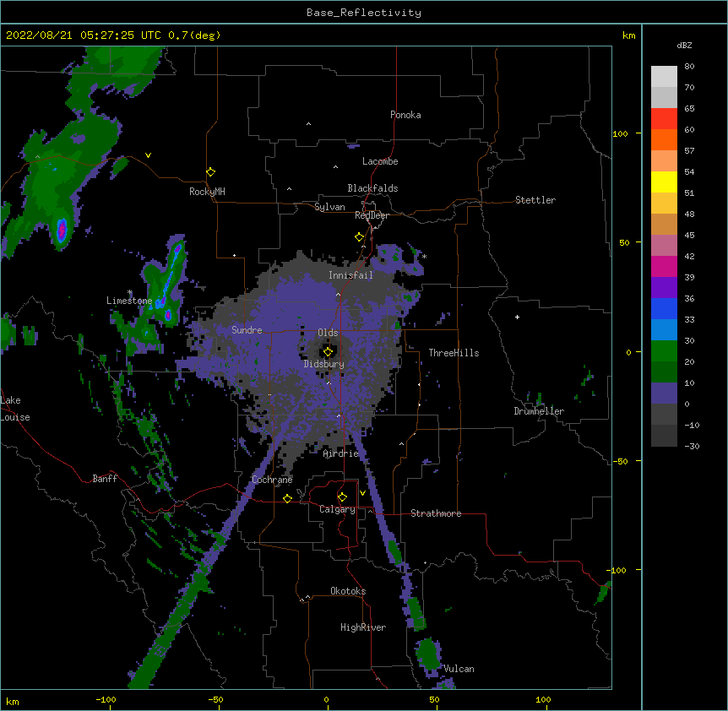Click the Cochrane city label
This screenshot has width=728, height=711.
coord(272,480)
